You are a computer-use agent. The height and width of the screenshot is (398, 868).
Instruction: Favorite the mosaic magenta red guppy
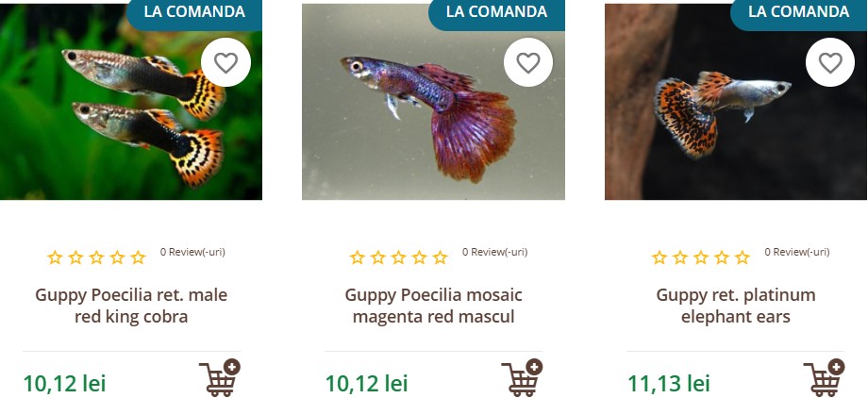click(x=527, y=63)
